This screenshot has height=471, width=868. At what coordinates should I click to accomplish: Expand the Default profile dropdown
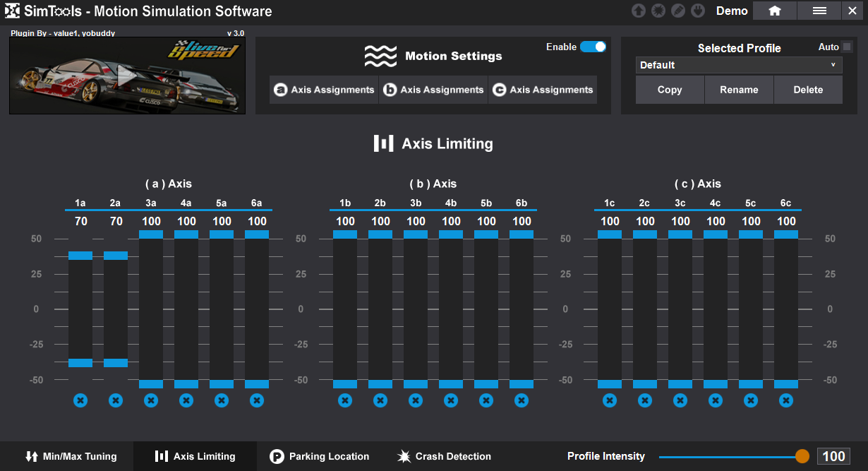[x=739, y=65]
